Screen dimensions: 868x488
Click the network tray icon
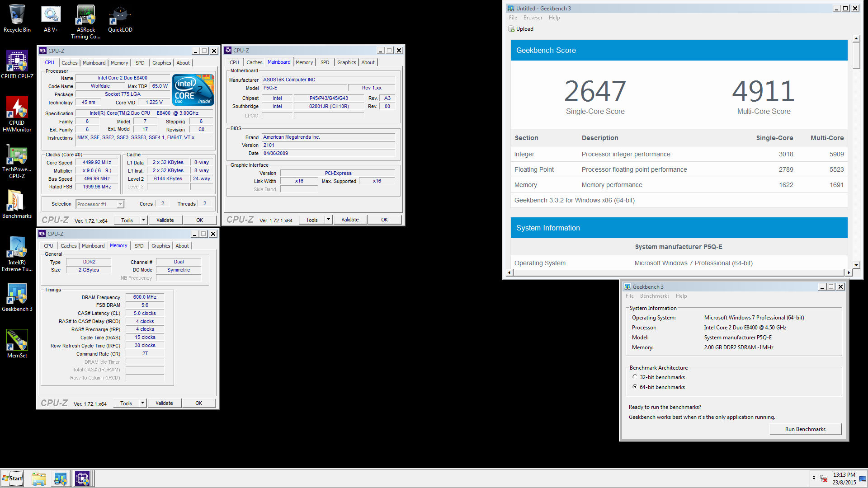[x=824, y=479]
